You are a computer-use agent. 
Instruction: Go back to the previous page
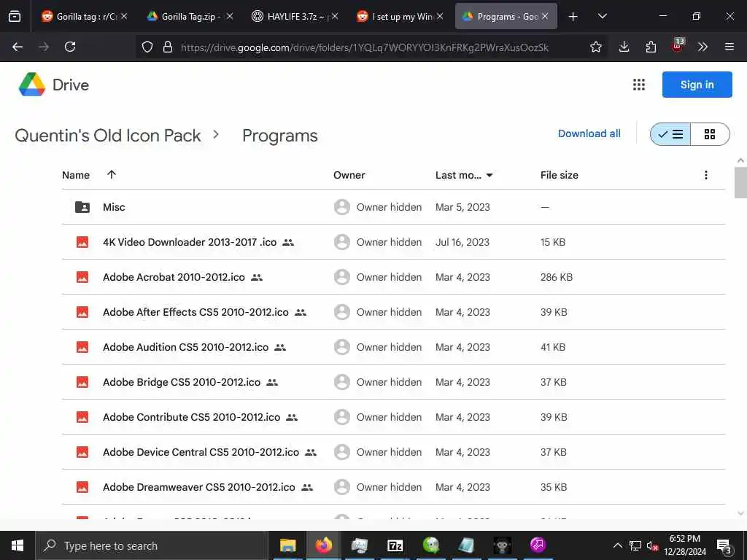(x=18, y=47)
